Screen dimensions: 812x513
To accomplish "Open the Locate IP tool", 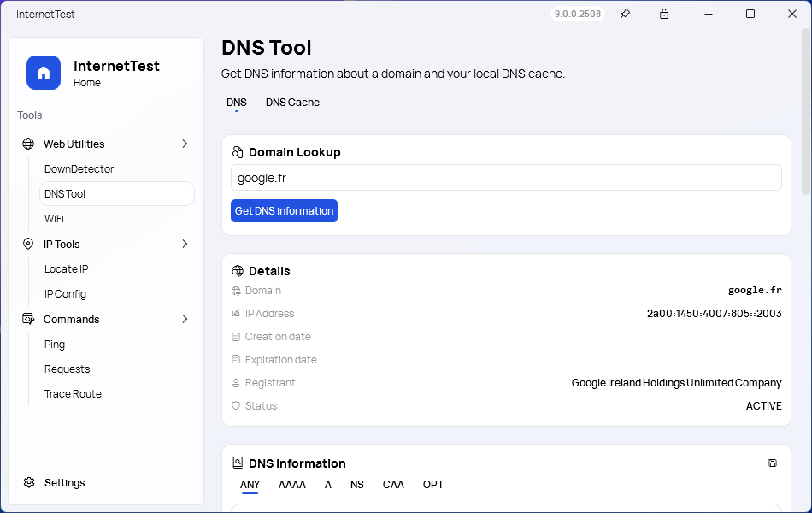I will (x=67, y=269).
